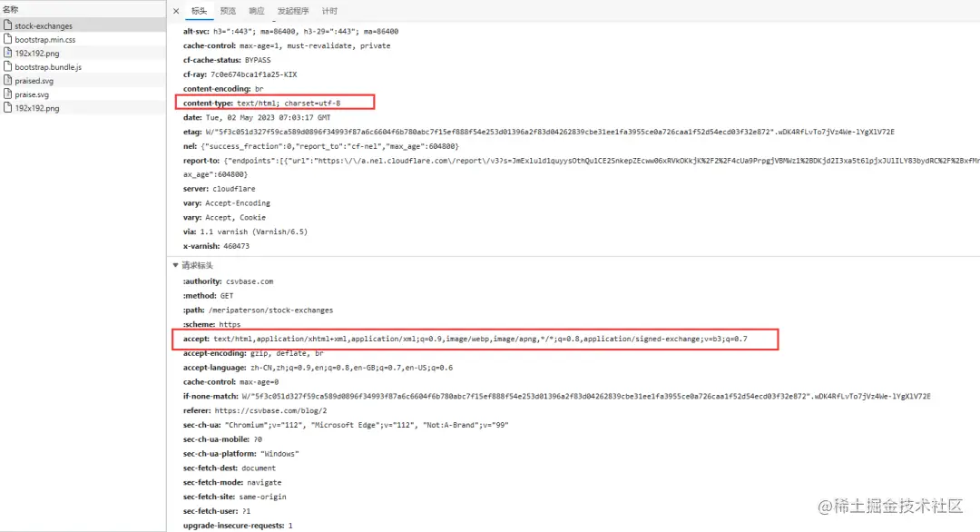Close the request details panel

click(x=176, y=11)
